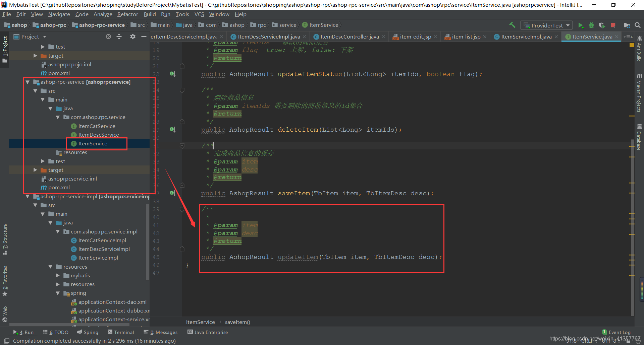Open the ProviderTest run configuration dropdown
Screen dimensions: 644x345
click(547, 25)
